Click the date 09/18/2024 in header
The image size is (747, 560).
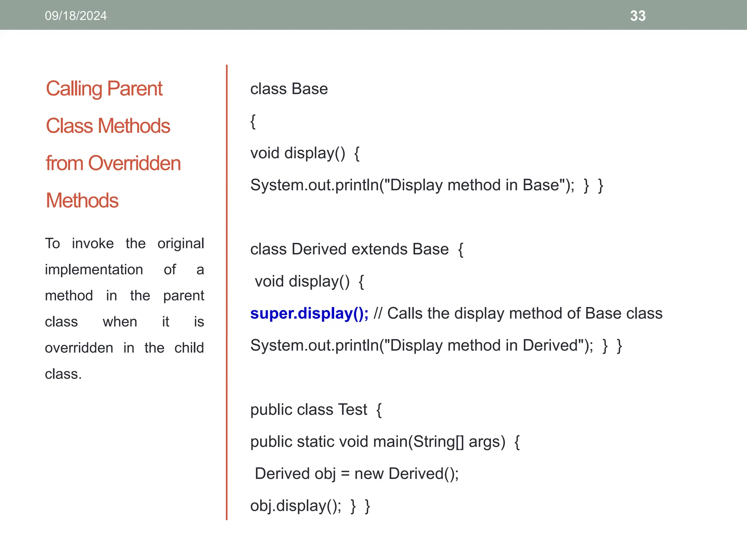pyautogui.click(x=76, y=16)
